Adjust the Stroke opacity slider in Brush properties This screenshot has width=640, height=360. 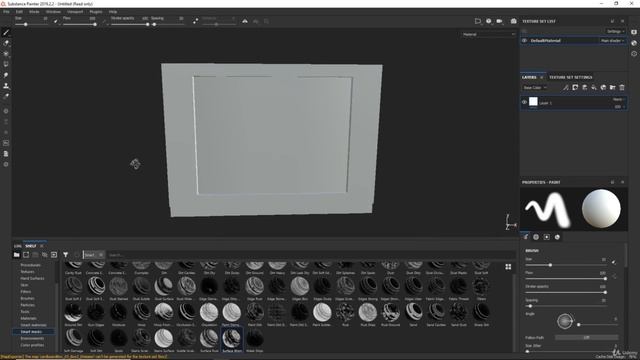(x=565, y=292)
